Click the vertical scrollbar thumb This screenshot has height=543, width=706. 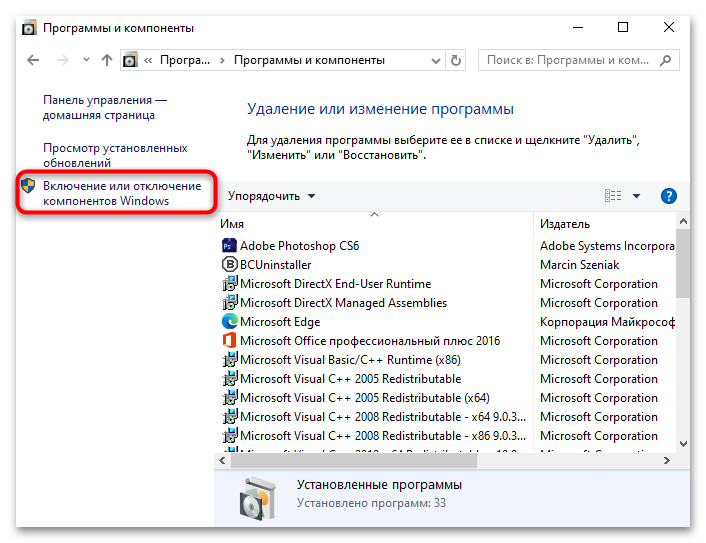click(683, 263)
